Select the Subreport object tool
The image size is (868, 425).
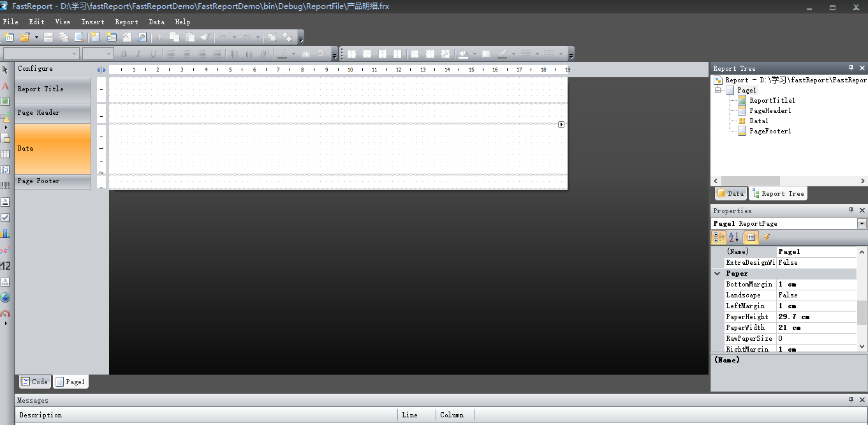pyautogui.click(x=5, y=138)
